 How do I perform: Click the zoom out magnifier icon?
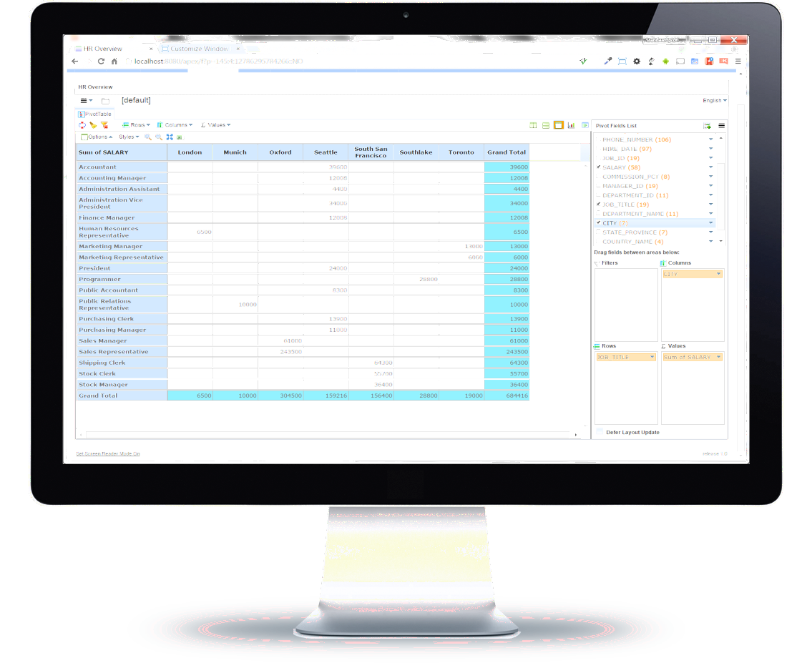[x=159, y=137]
